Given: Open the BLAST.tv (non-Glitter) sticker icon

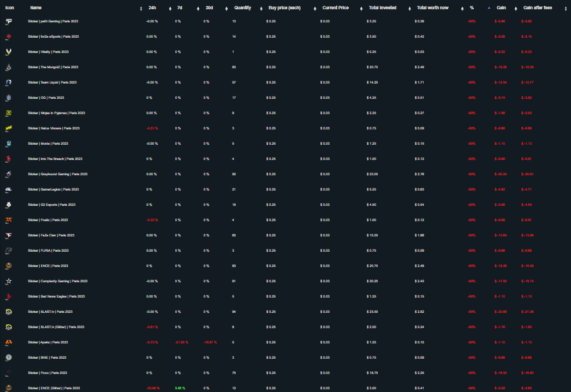Looking at the screenshot, I should [9, 313].
